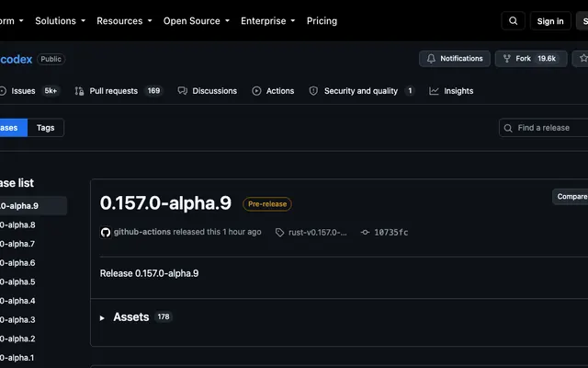Click the search magnifier icon in header
Image resolution: width=588 pixels, height=368 pixels.
[x=513, y=21]
